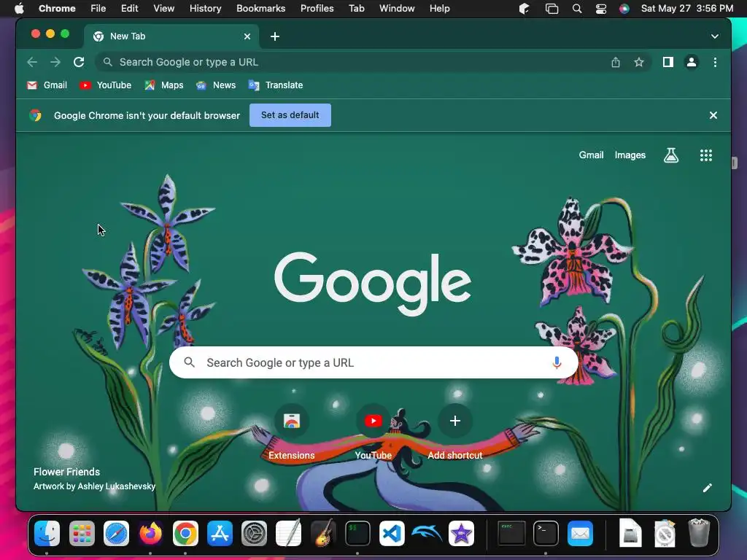
Task: Open YouTube bookmark in bookmarks bar
Action: (x=105, y=85)
